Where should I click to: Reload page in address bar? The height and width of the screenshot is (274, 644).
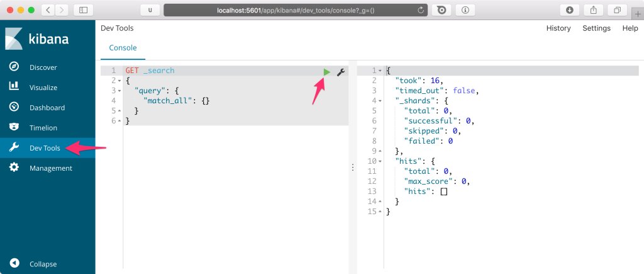click(420, 10)
